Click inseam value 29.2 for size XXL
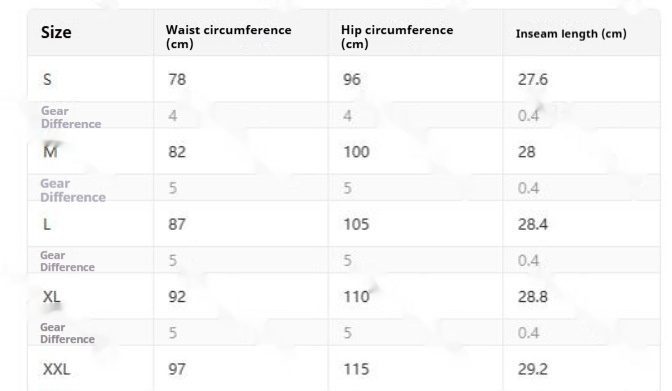Image resolution: width=672 pixels, height=391 pixels. (533, 369)
